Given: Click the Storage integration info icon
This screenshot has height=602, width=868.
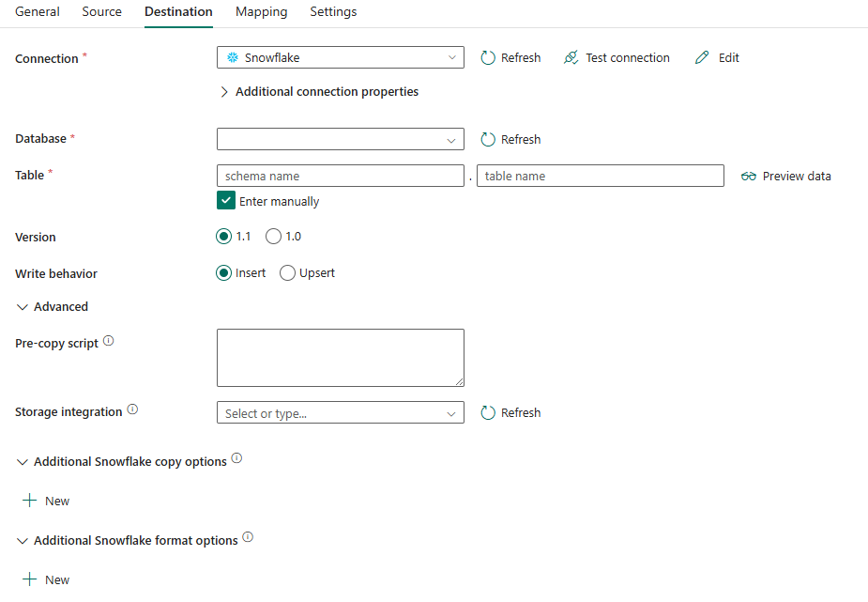Looking at the screenshot, I should [x=132, y=408].
